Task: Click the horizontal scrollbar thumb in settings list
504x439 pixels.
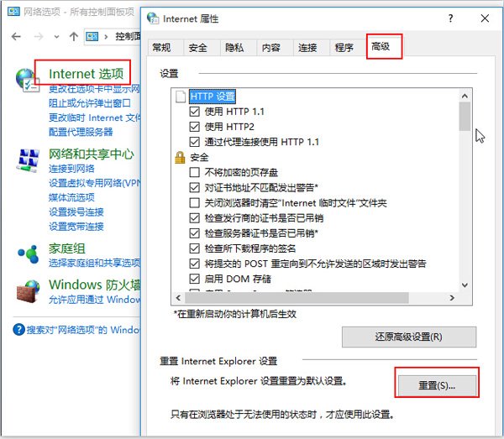Action: point(297,298)
